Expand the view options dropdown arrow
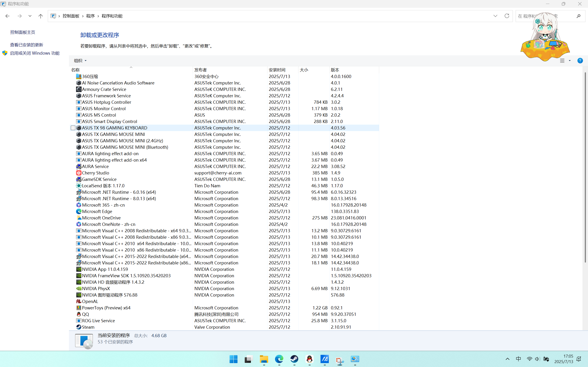The image size is (588, 367). (x=570, y=61)
